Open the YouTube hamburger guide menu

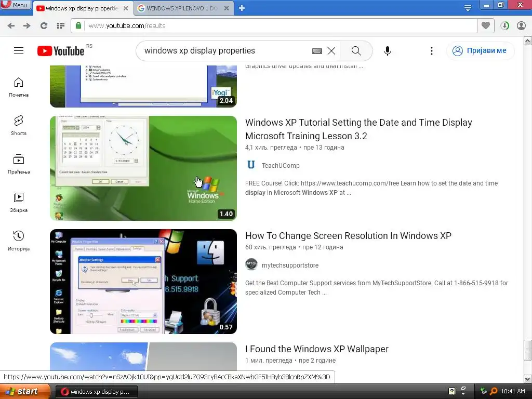(x=19, y=51)
